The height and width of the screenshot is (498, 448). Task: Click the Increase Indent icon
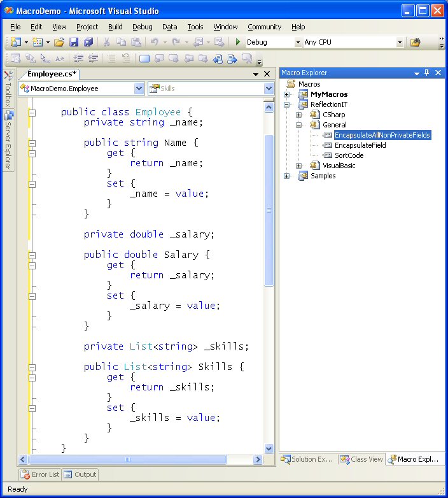point(93,59)
